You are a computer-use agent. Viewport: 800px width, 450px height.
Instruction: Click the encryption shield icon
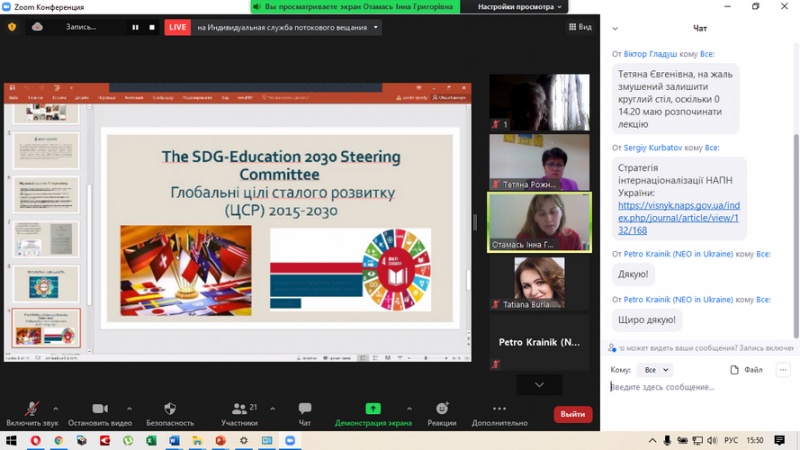(12, 27)
